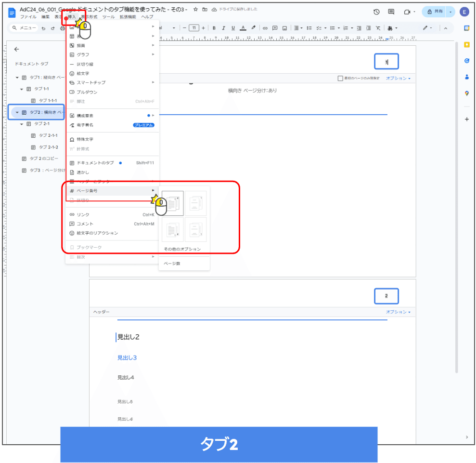
Task: Apply underline to text
Action: click(233, 28)
